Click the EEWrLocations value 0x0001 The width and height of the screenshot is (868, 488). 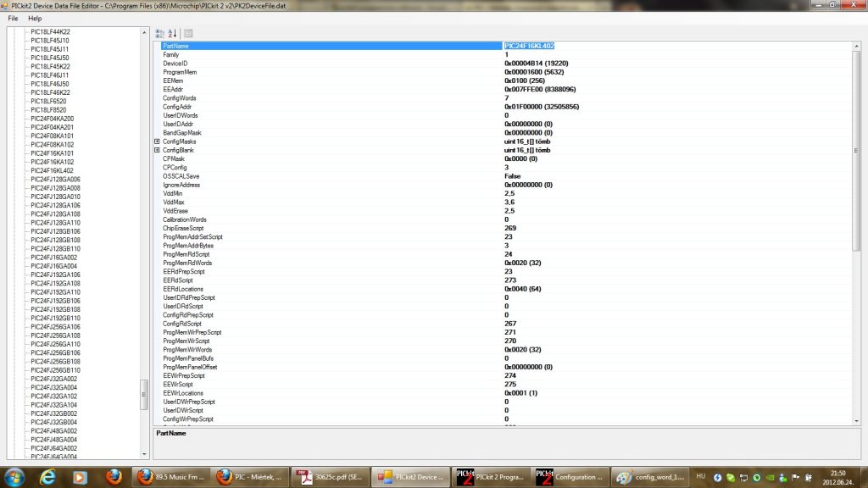[x=520, y=393]
